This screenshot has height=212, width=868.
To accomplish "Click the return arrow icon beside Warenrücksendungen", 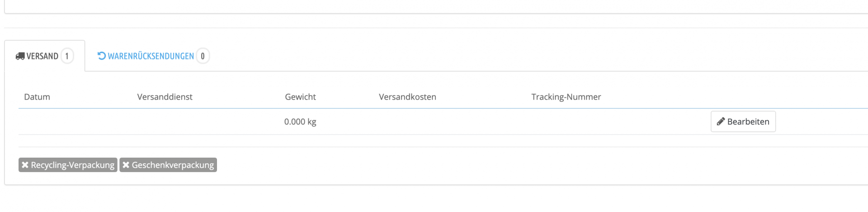I will [102, 56].
